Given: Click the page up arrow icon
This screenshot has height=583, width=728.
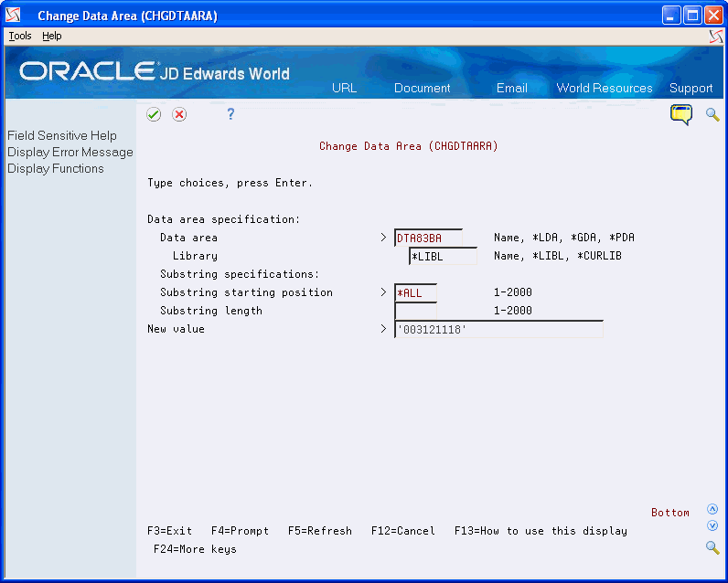Looking at the screenshot, I should coord(712,509).
